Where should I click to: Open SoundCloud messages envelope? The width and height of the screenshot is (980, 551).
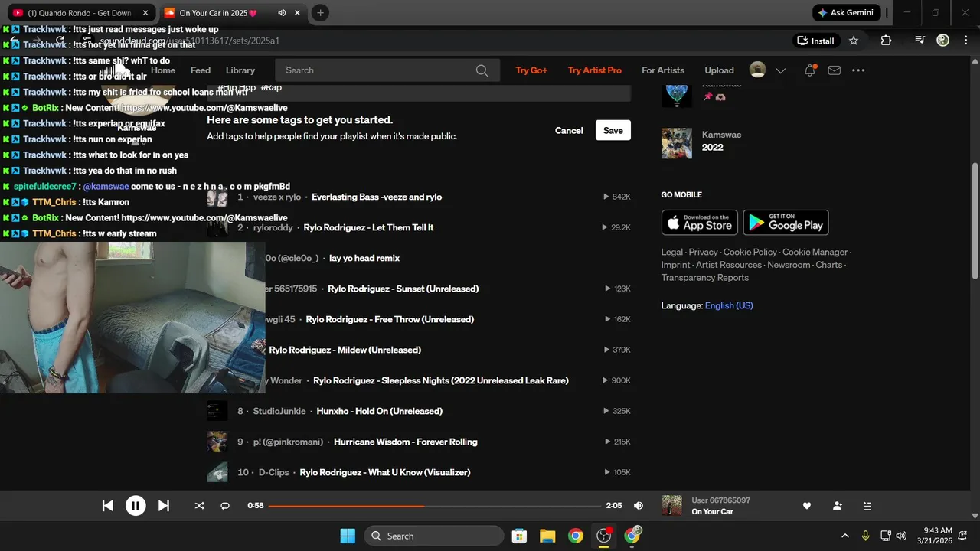835,70
